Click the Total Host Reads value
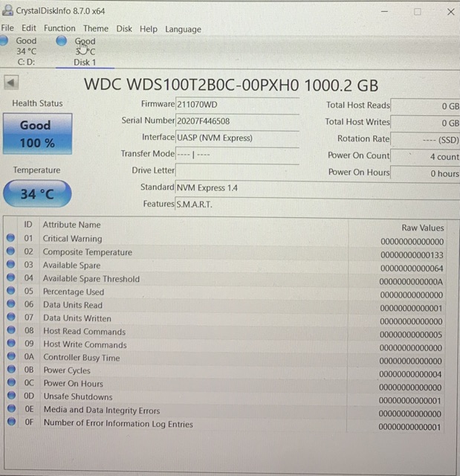 click(x=425, y=106)
